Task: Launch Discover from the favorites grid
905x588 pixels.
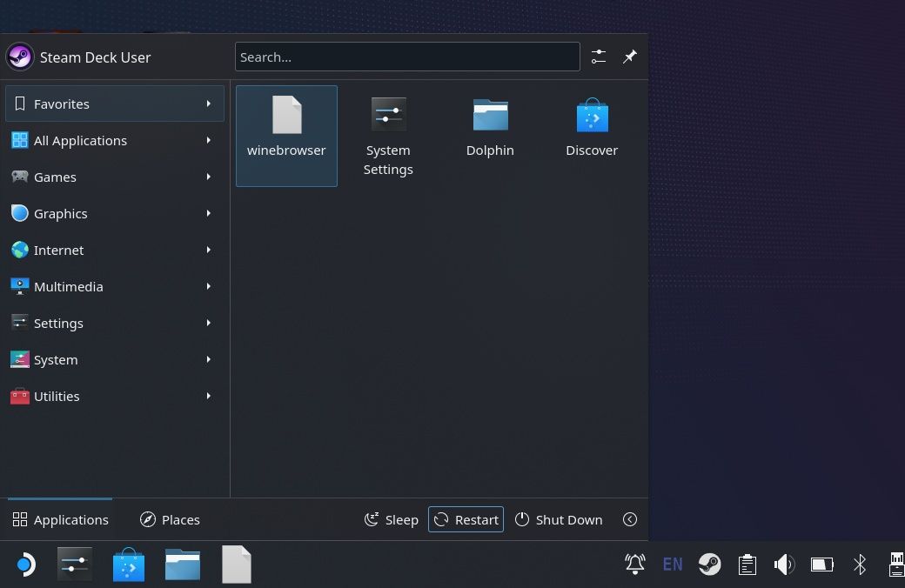Action: pos(592,137)
